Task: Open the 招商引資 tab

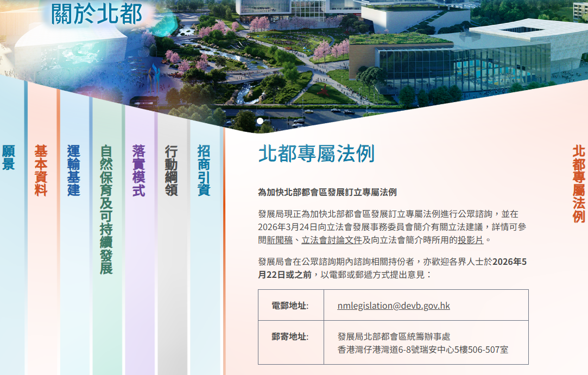Action: [204, 170]
